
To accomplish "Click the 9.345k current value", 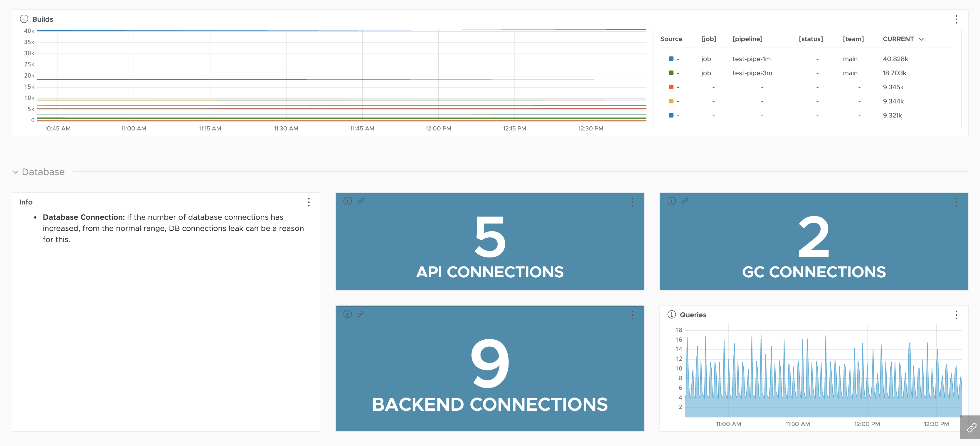I will coord(893,87).
